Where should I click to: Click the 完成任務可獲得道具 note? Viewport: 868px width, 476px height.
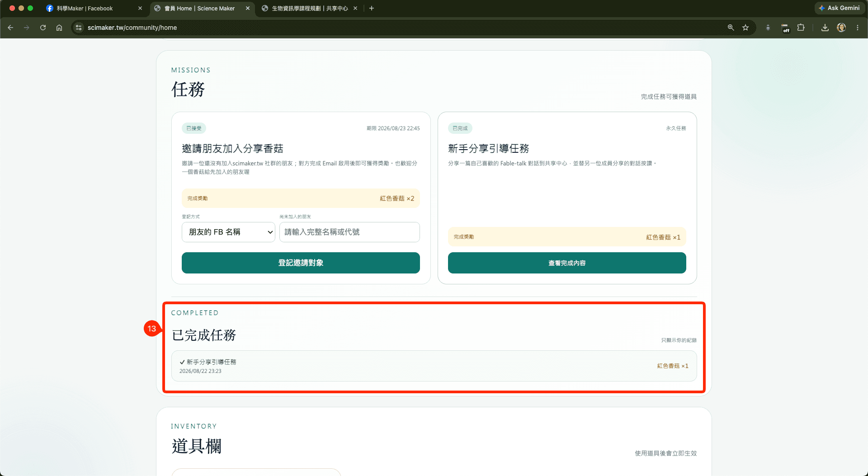click(x=669, y=97)
